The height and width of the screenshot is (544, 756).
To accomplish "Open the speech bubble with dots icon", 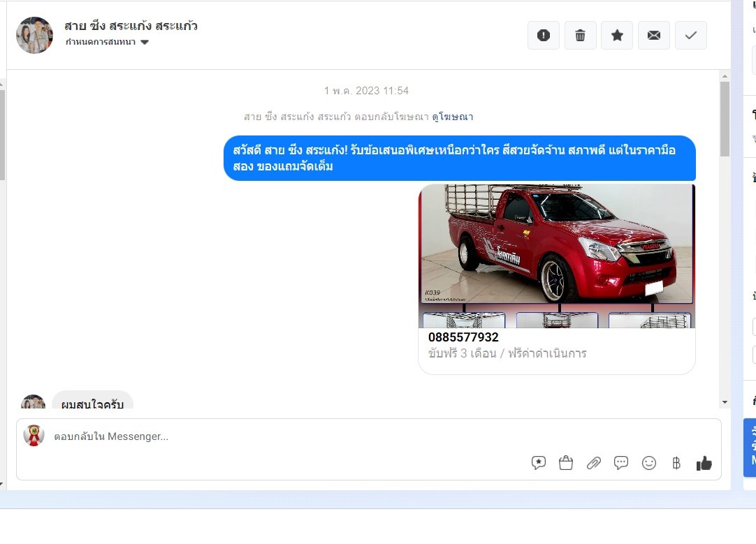I will [x=621, y=462].
